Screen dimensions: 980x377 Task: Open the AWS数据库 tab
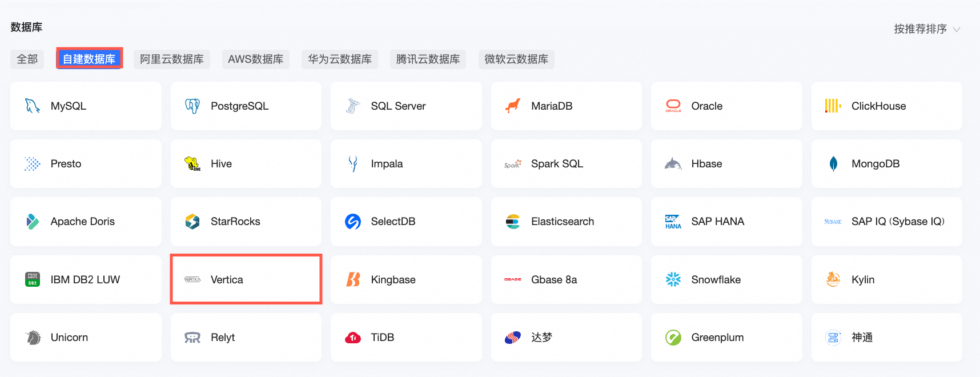pos(256,59)
